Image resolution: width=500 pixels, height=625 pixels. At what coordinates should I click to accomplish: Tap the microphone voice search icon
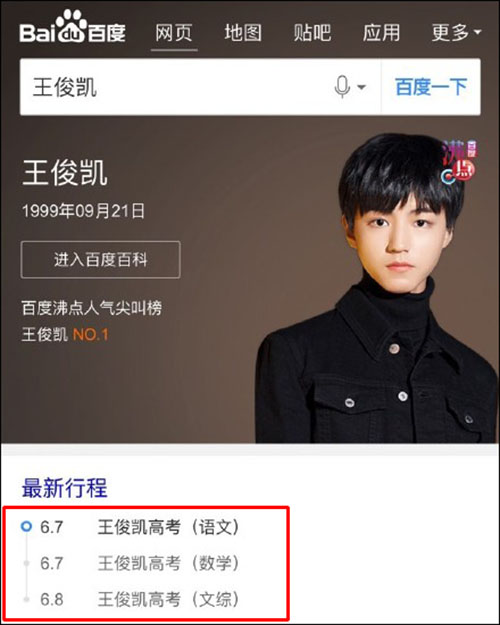pyautogui.click(x=342, y=86)
